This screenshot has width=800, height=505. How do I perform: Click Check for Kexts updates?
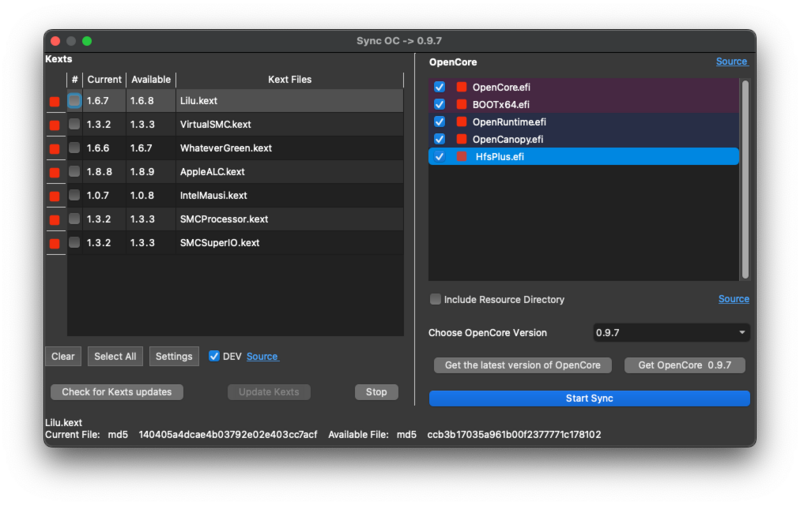pyautogui.click(x=117, y=392)
